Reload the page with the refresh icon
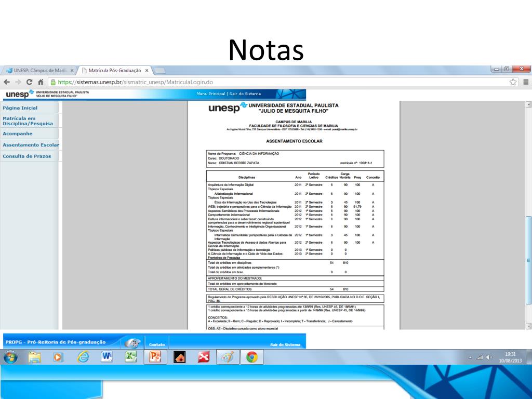532x399 pixels. (29, 82)
